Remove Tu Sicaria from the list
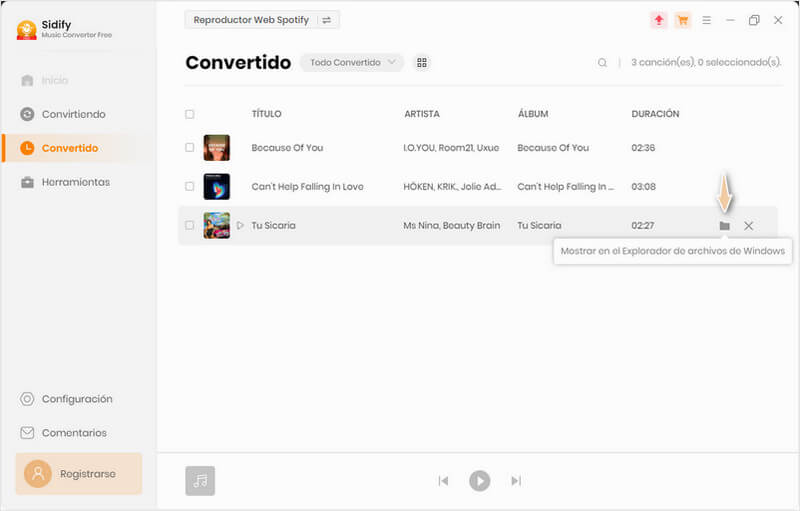Screen dimensions: 800x511 point(748,225)
